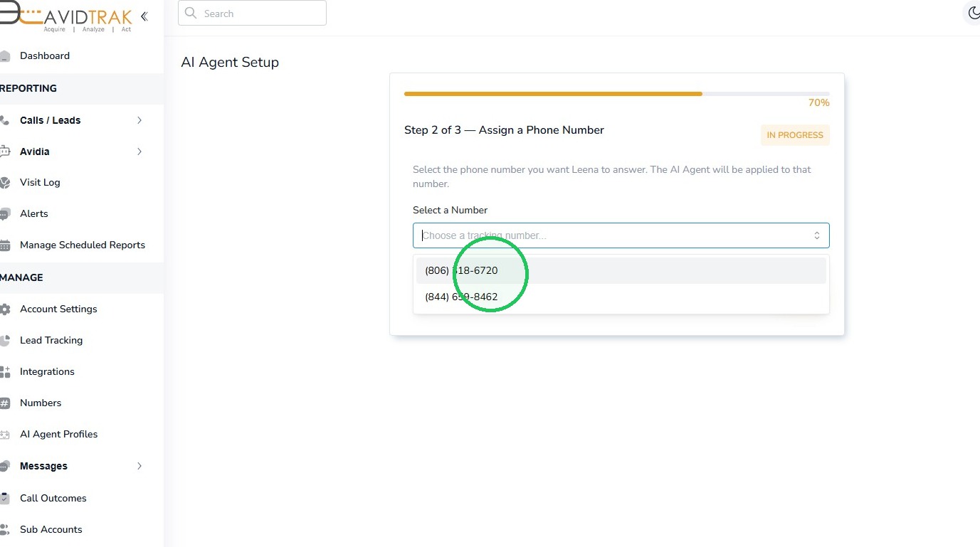The image size is (980, 547).
Task: Open Account Settings page
Action: tap(58, 309)
